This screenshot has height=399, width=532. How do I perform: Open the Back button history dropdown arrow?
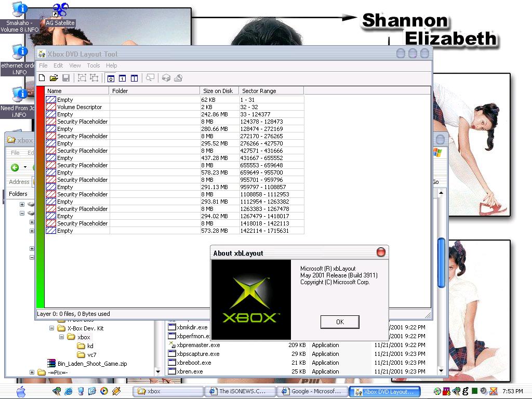coord(25,167)
